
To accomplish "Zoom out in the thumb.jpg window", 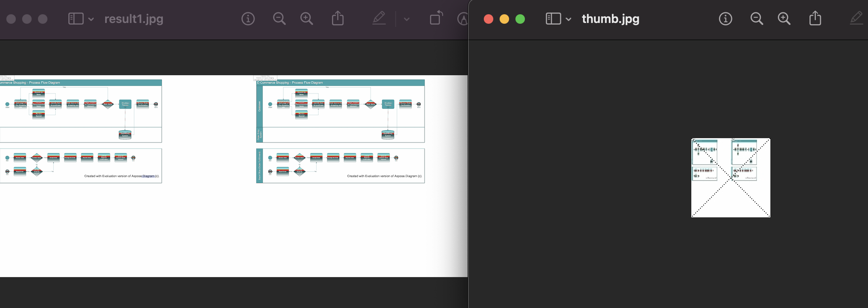I will tap(757, 19).
